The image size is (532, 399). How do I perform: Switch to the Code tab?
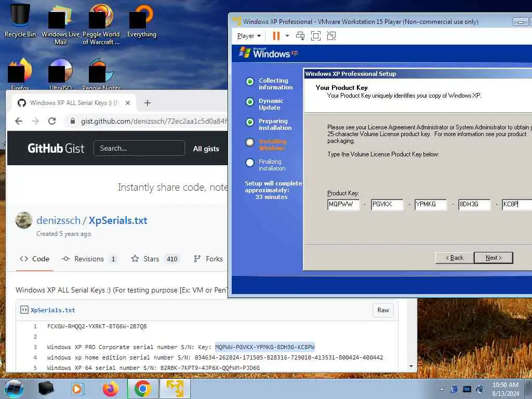pyautogui.click(x=34, y=259)
